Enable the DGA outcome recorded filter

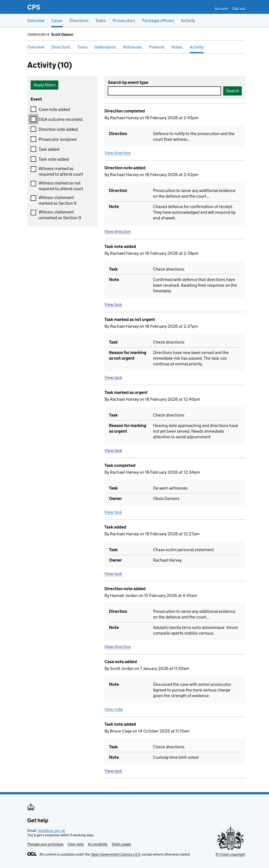33,119
